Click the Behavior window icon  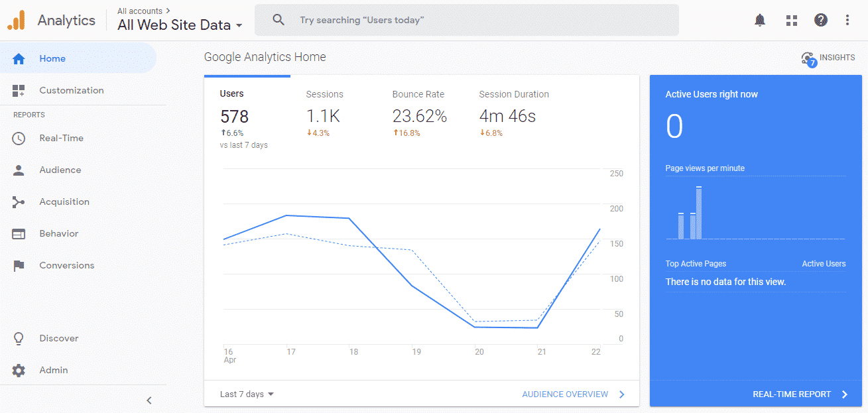19,233
